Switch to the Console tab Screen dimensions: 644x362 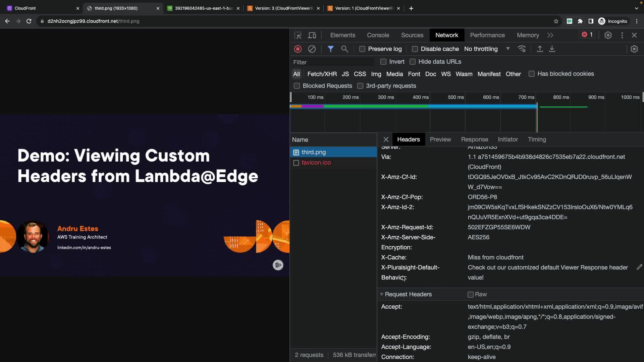tap(378, 35)
